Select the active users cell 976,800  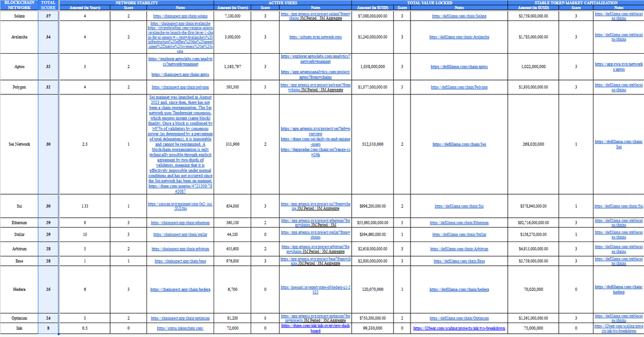(232, 261)
